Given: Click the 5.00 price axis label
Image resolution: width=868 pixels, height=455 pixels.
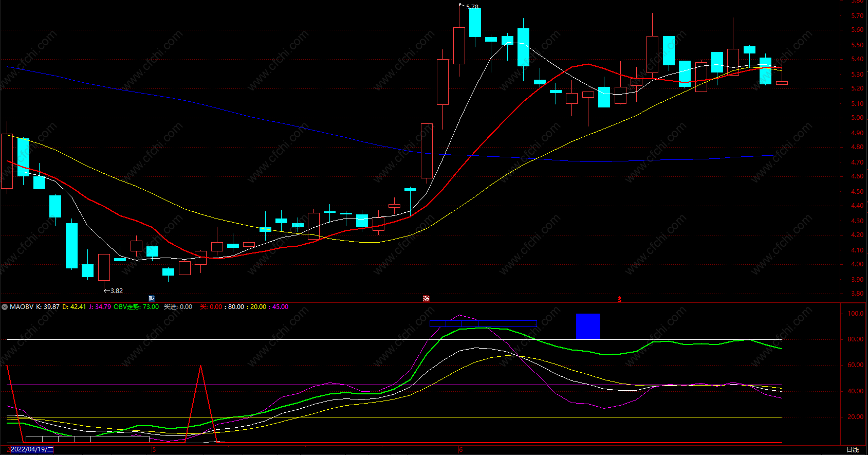Looking at the screenshot, I should pyautogui.click(x=857, y=118).
